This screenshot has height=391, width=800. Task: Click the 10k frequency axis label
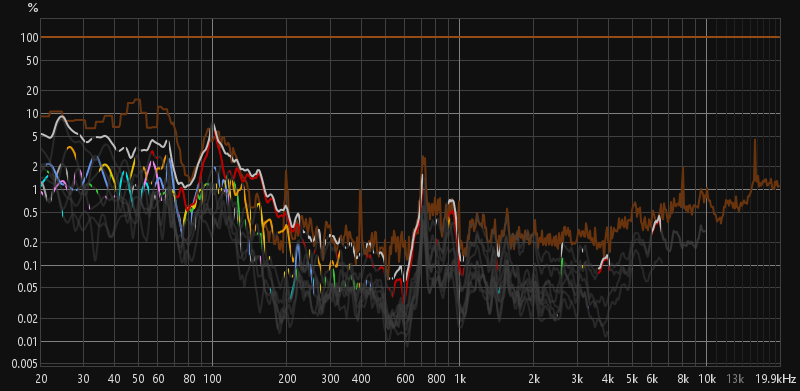(707, 379)
